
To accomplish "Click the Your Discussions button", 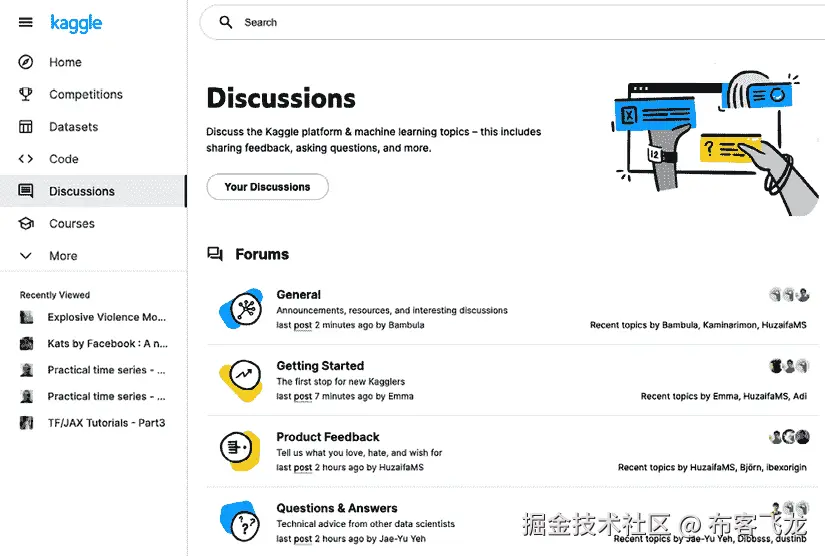I will [267, 187].
